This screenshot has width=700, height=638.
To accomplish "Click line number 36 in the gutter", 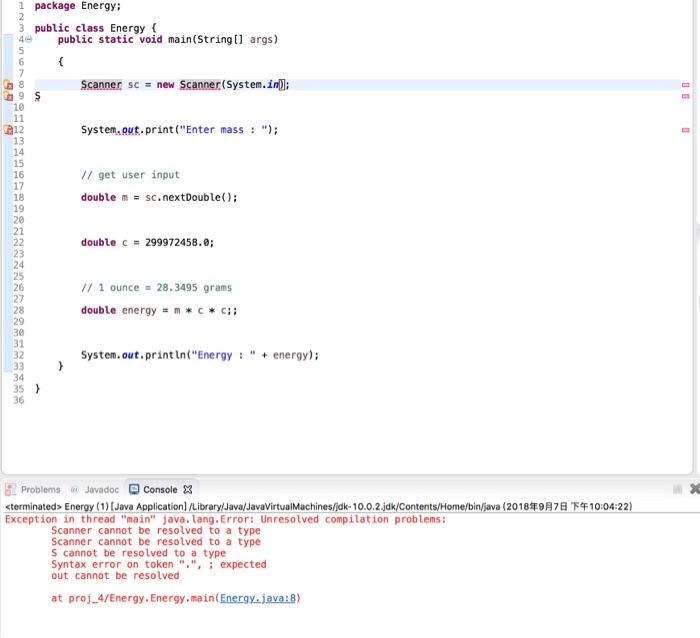I will tap(19, 400).
